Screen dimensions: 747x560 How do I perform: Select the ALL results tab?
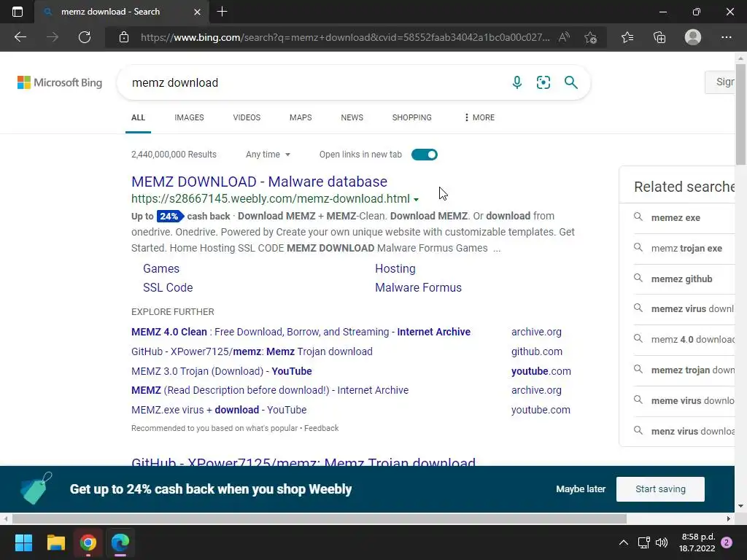(138, 117)
